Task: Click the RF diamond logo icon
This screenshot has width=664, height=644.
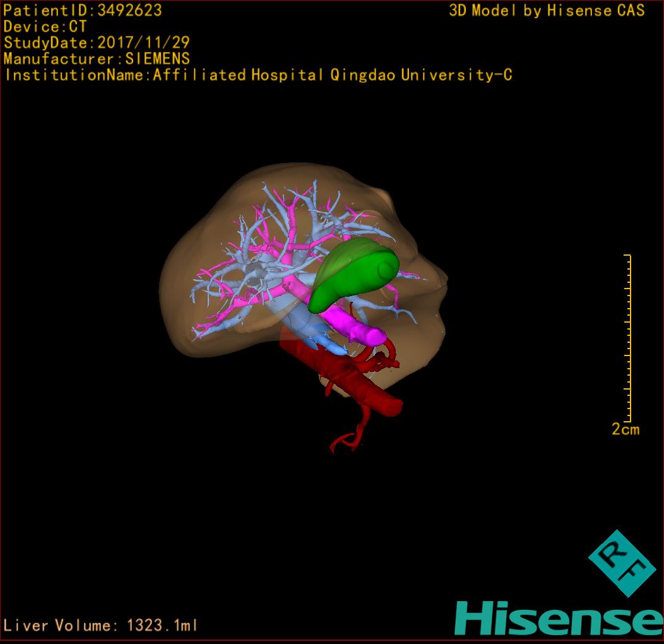Action: click(622, 563)
